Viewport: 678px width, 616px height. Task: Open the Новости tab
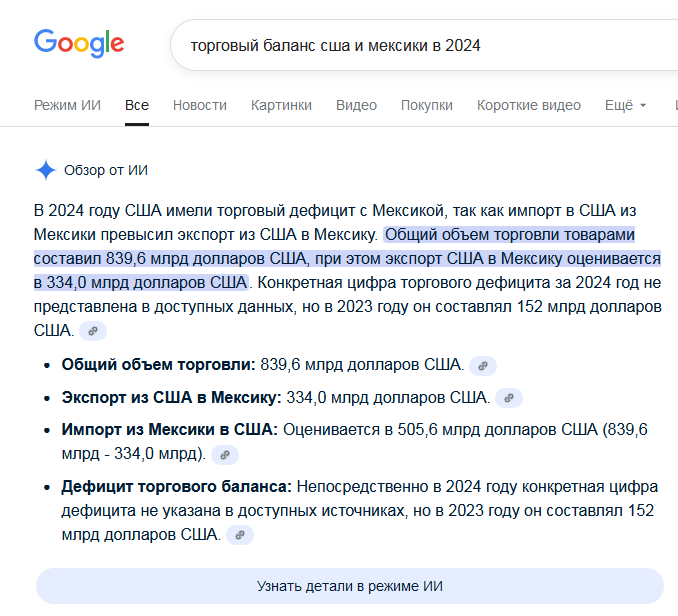tap(200, 105)
